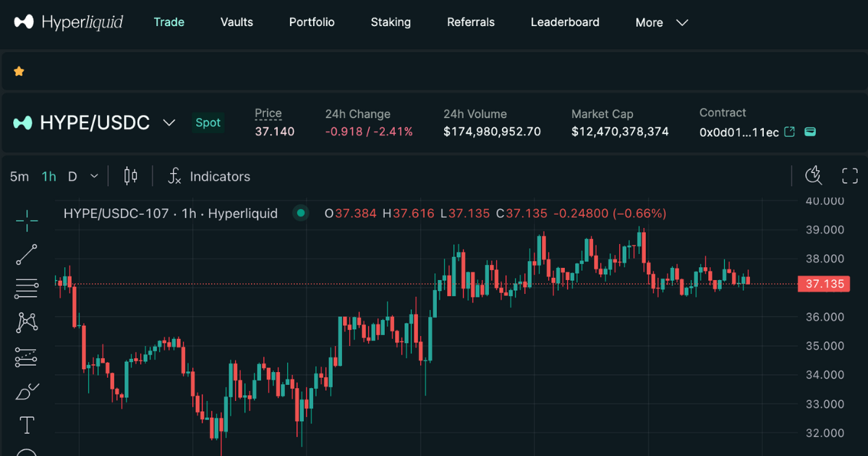This screenshot has height=456, width=868.
Task: Click the 38.000 price axis label
Action: coord(825,258)
